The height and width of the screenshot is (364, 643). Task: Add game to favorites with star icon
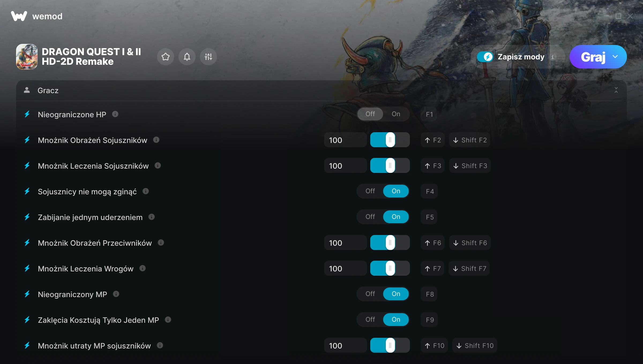[x=166, y=57]
